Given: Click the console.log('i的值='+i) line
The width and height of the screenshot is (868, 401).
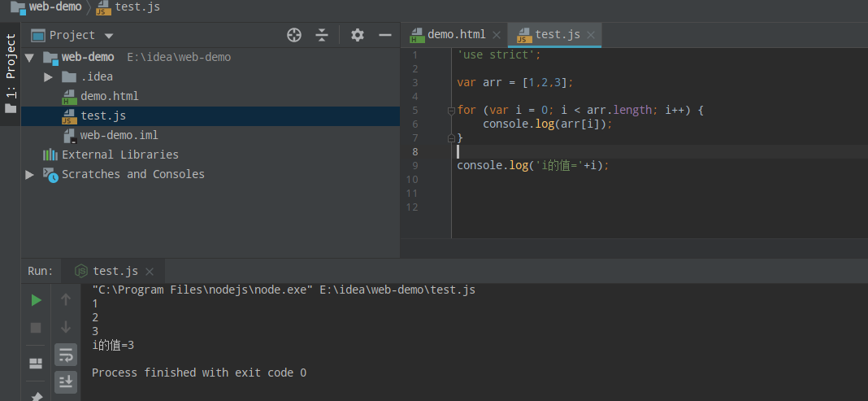Looking at the screenshot, I should tap(532, 166).
